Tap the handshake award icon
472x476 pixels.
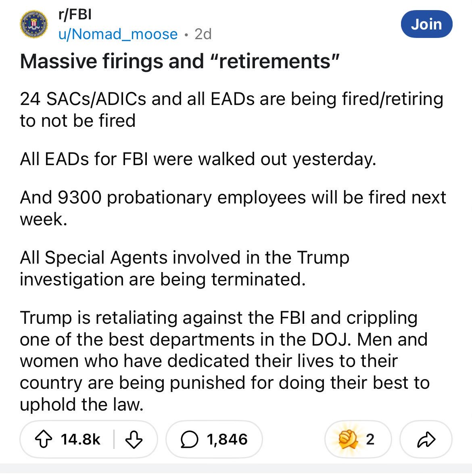click(x=348, y=439)
